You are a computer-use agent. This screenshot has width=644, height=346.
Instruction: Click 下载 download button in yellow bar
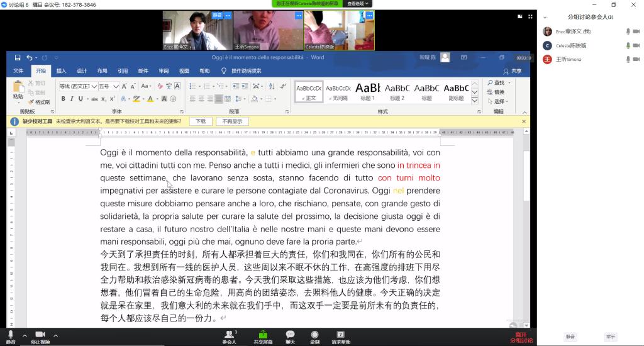click(201, 121)
